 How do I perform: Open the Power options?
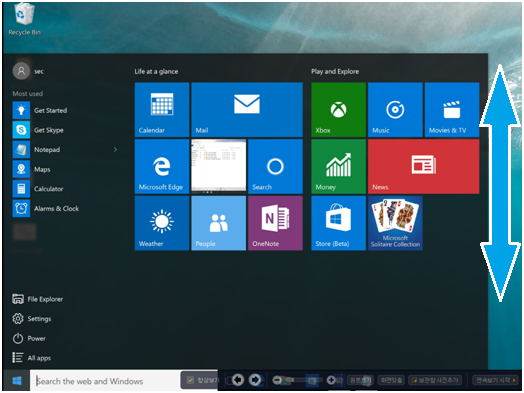[29, 339]
